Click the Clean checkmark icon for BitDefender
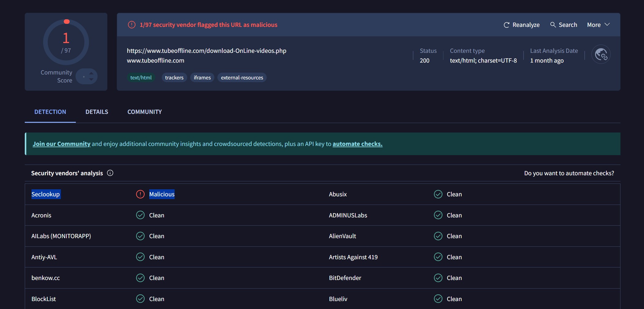Image resolution: width=644 pixels, height=309 pixels. tap(438, 278)
